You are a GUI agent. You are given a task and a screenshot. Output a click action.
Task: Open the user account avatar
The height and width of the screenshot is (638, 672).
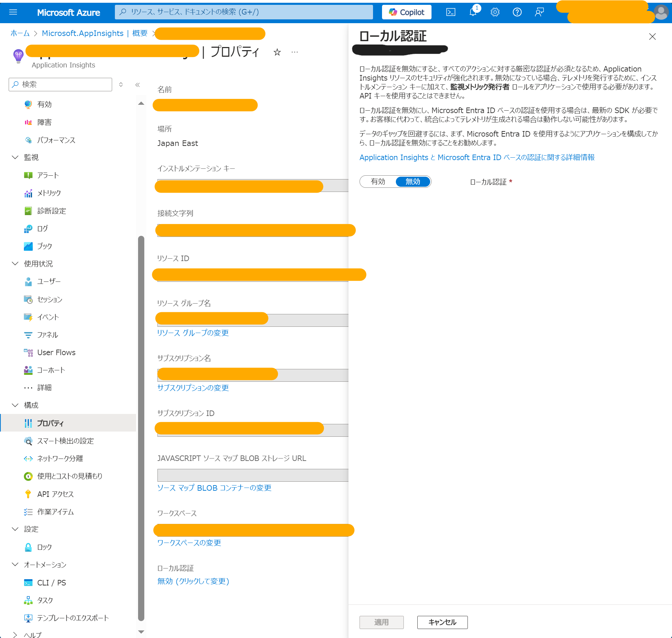click(661, 12)
